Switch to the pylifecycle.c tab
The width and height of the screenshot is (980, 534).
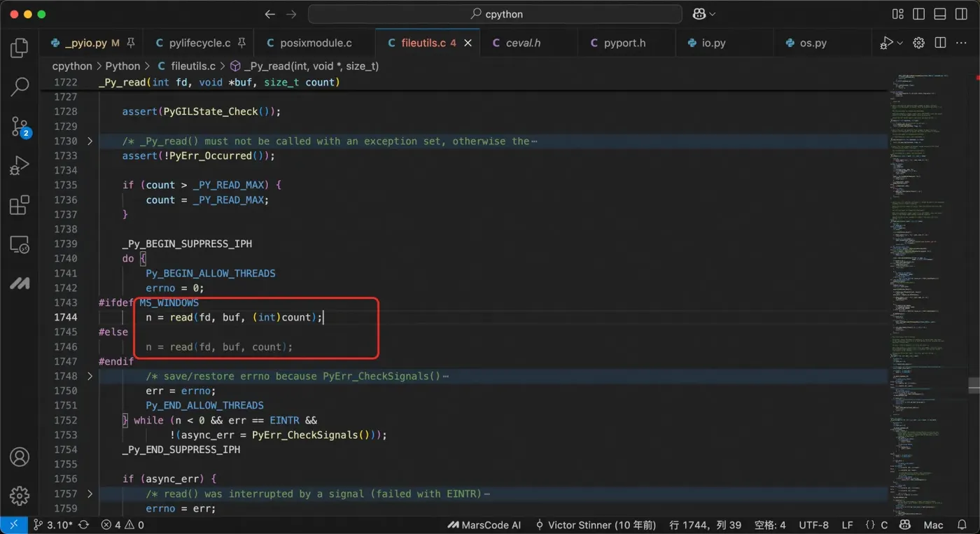click(x=199, y=43)
